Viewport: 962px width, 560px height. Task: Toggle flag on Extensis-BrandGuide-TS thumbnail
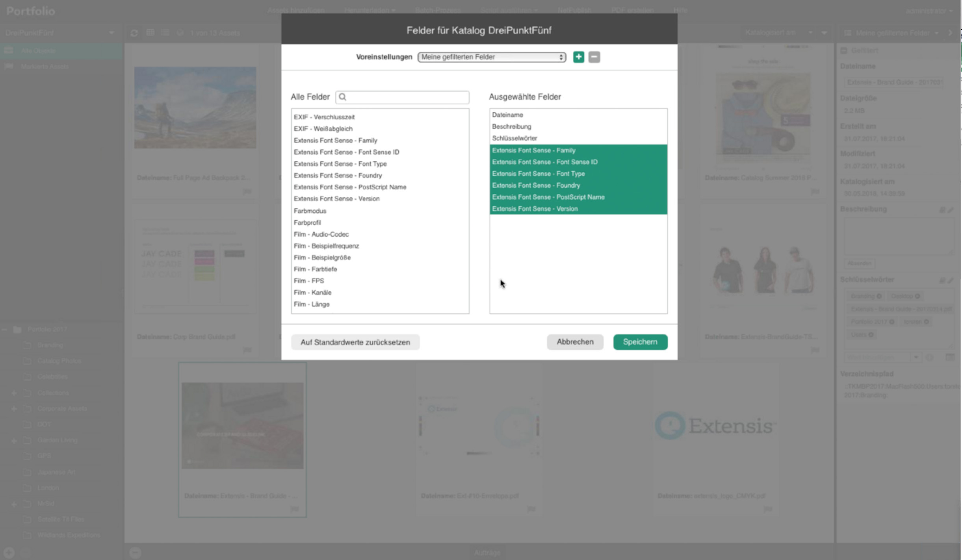coord(815,350)
